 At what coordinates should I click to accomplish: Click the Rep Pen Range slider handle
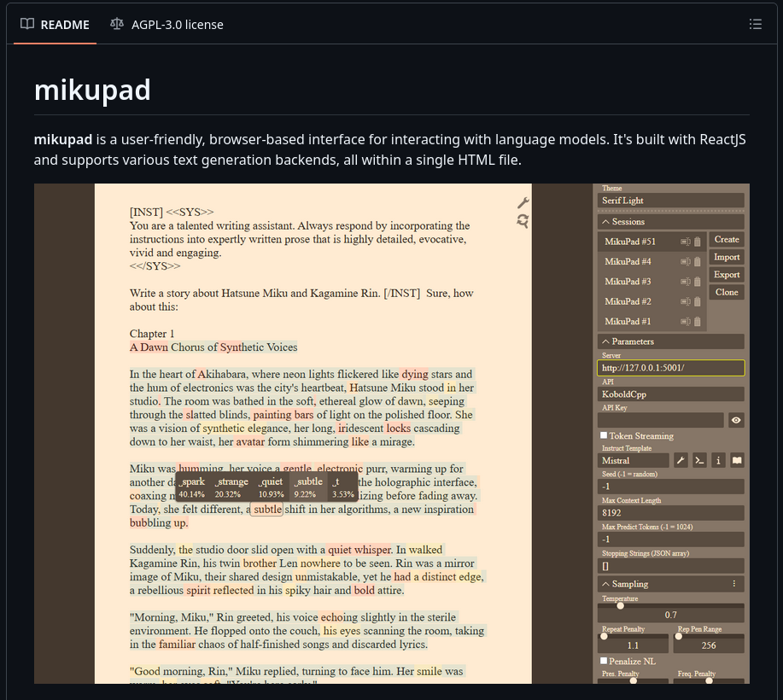678,636
